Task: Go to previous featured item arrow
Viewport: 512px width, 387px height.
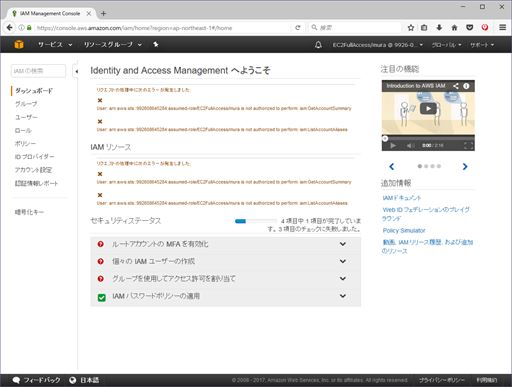Action: (392, 166)
